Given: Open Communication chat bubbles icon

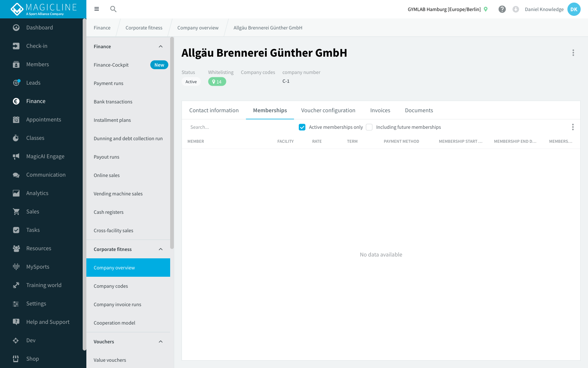Looking at the screenshot, I should tap(16, 175).
